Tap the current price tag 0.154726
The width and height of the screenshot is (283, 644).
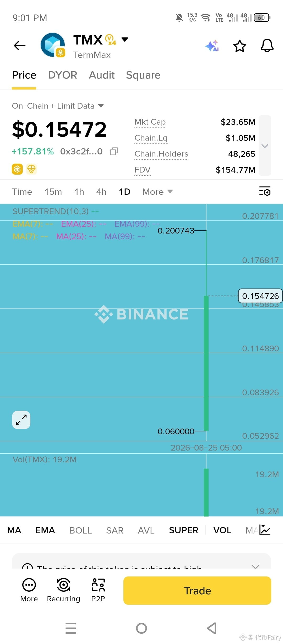[x=260, y=296]
